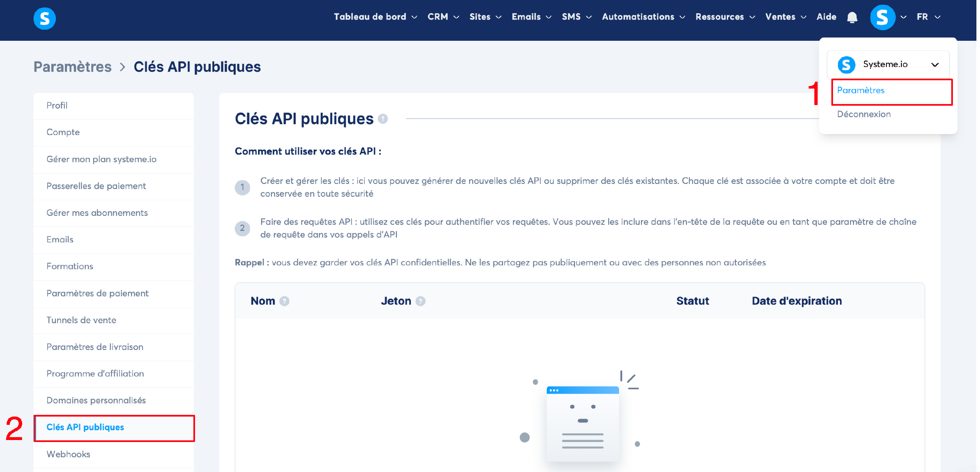Image resolution: width=980 pixels, height=472 pixels.
Task: Select Passerelles de paiement in sidebar
Action: [x=96, y=186]
